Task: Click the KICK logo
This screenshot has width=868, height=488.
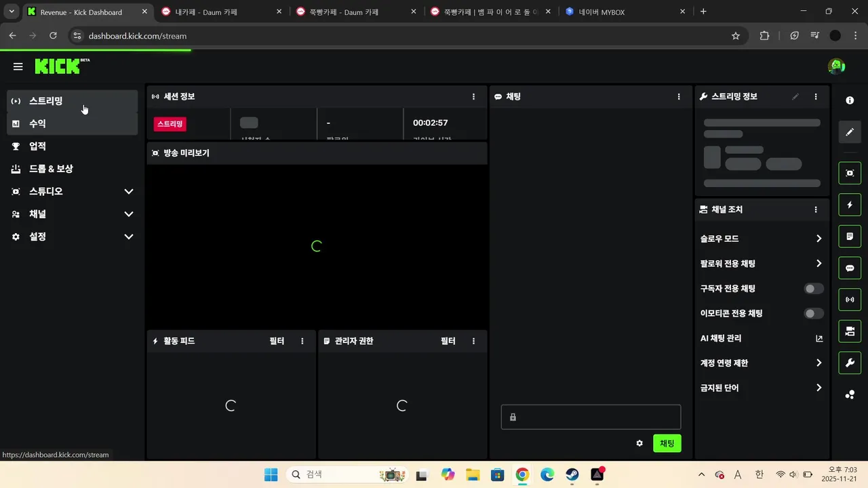Action: tap(62, 66)
